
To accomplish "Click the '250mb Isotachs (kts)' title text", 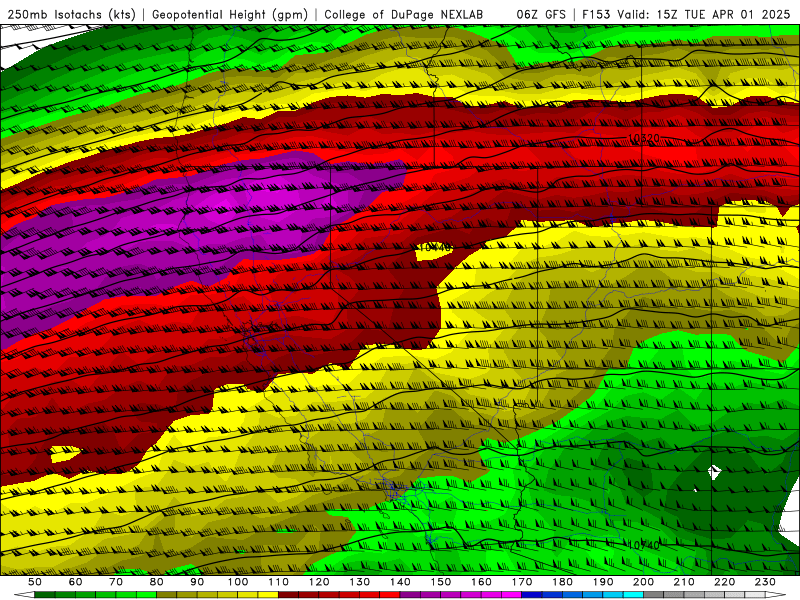I will point(71,14).
